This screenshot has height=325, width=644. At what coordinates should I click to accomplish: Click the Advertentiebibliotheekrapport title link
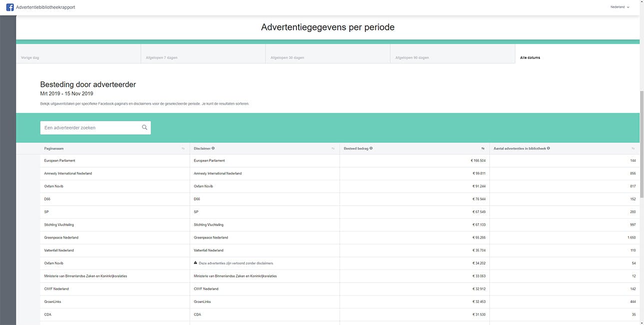[x=45, y=7]
